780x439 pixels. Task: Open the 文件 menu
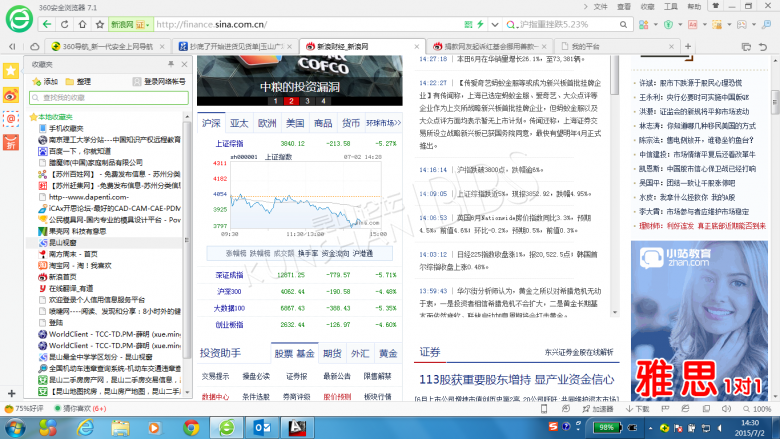click(600, 6)
